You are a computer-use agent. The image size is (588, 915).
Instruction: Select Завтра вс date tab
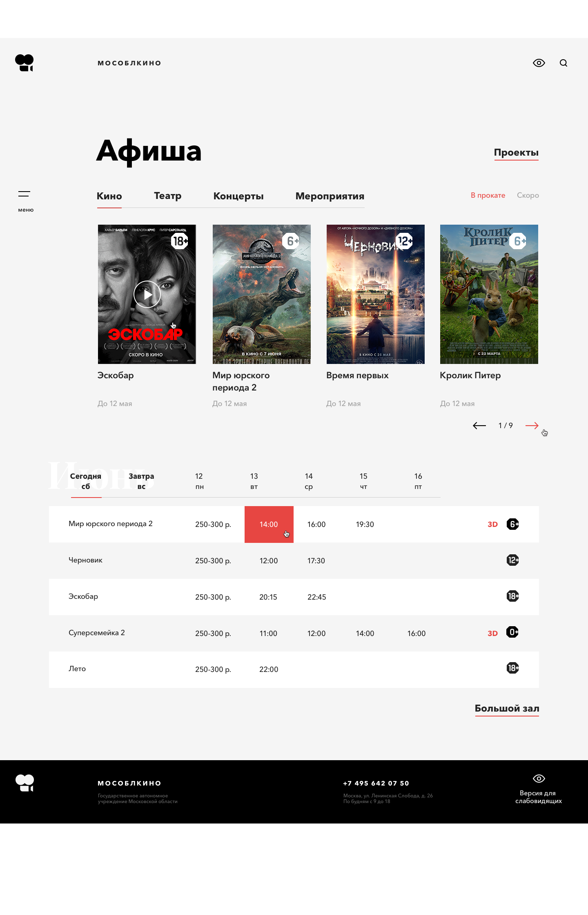[x=141, y=481]
